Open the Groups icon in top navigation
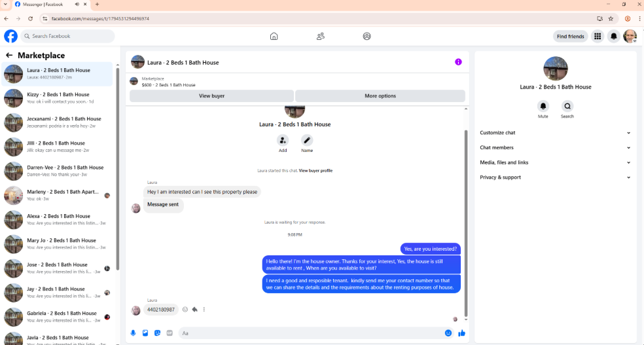The width and height of the screenshot is (644, 345). click(367, 36)
